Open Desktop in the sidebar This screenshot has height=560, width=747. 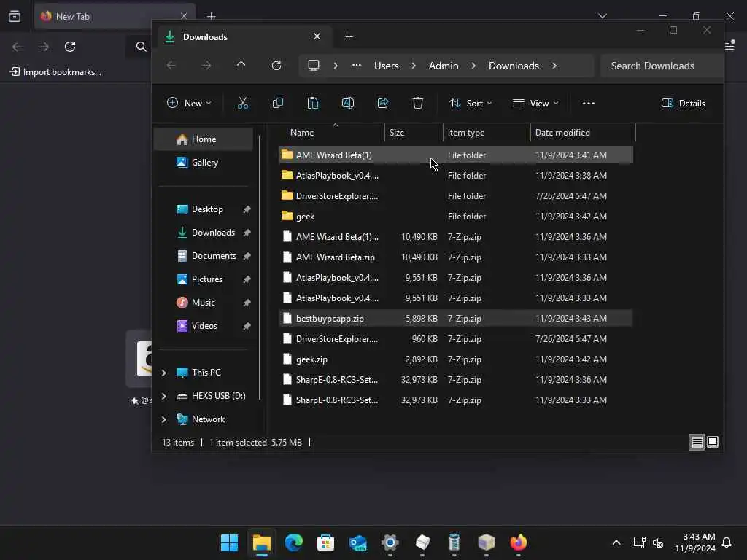coord(207,209)
